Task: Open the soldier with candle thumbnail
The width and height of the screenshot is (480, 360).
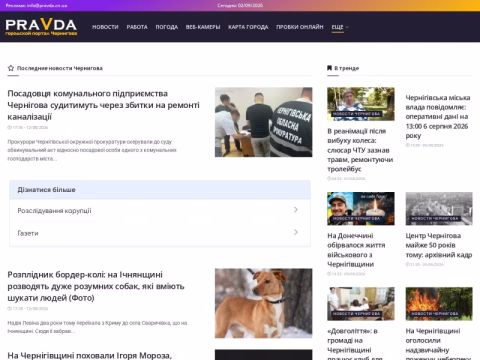Action: coord(361,209)
